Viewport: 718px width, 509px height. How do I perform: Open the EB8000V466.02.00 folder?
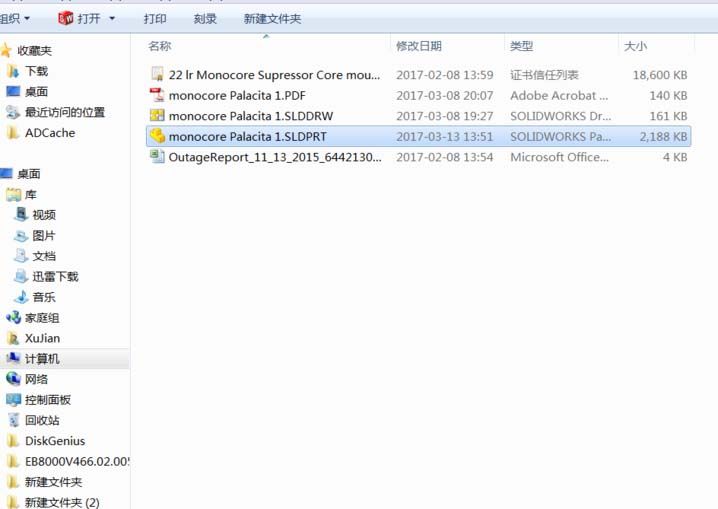pos(77,462)
